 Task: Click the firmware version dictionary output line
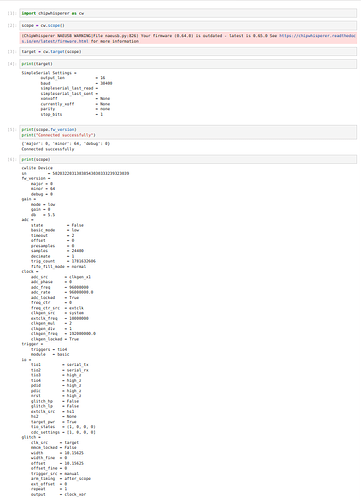click(66, 144)
